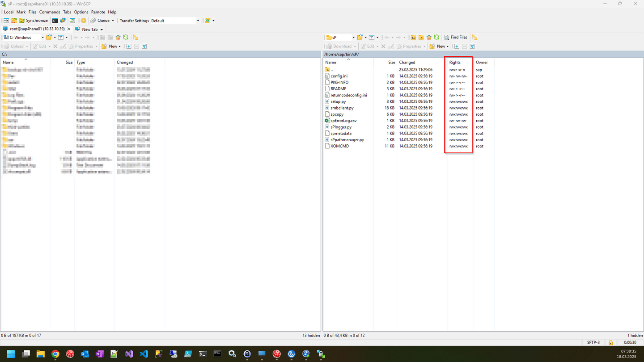Viewport: 644px width, 362px height.
Task: Click select files plus icon in remote panel
Action: point(457,46)
